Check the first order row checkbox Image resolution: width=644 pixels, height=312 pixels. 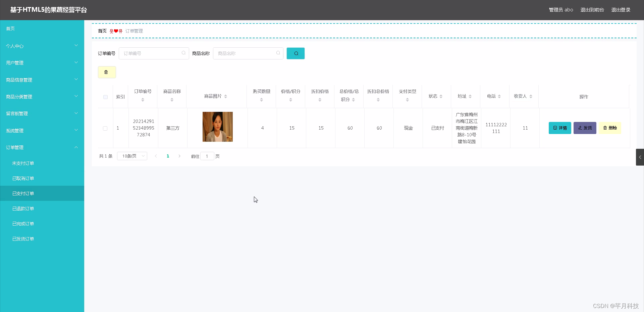pos(105,128)
